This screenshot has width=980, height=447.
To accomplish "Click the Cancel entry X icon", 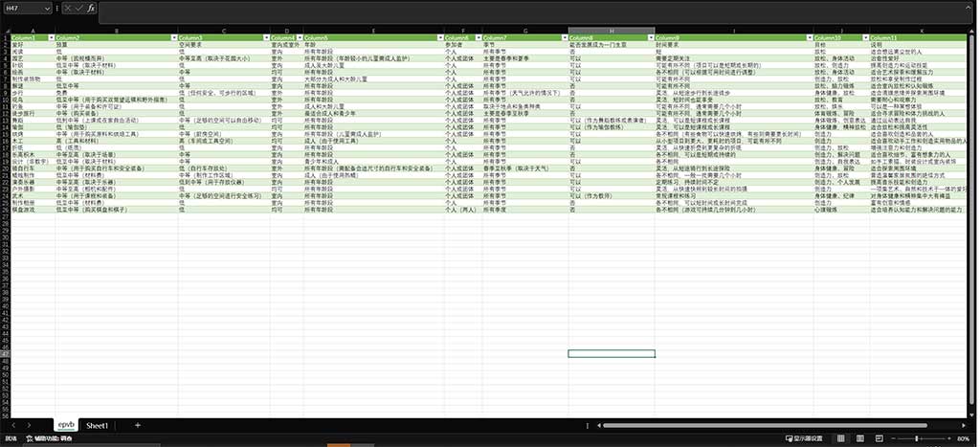I will 68,8.
